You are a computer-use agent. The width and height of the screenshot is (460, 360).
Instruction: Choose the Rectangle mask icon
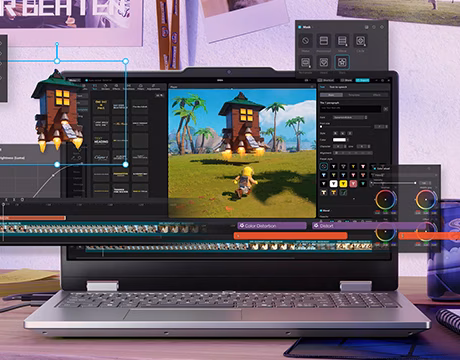[305, 62]
